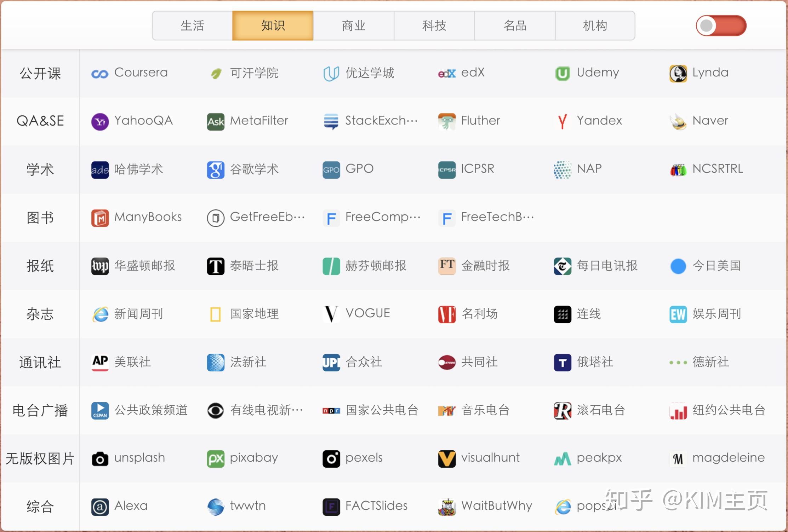Open the 新闻周刊 link
Image resolution: width=788 pixels, height=532 pixels.
point(127,314)
